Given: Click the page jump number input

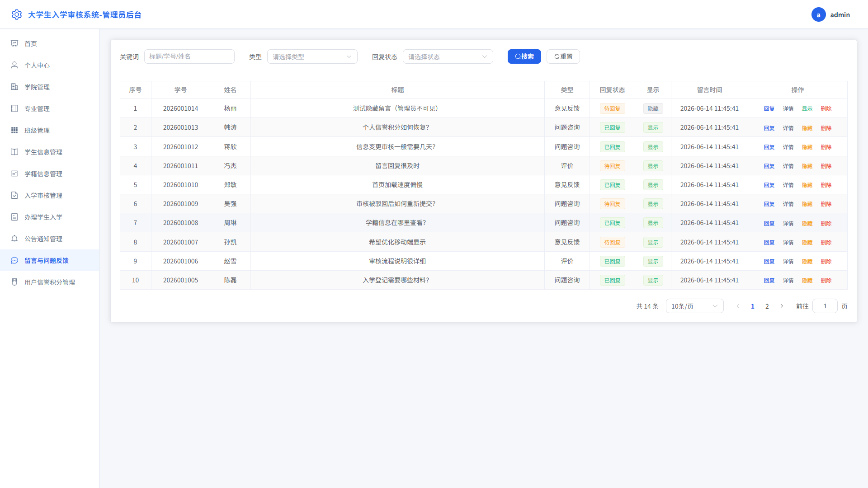Looking at the screenshot, I should 825,306.
